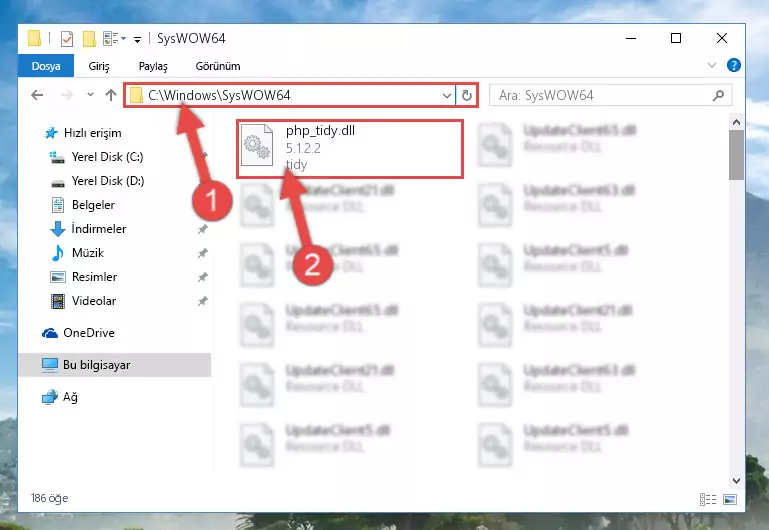769x530 pixels.
Task: Go up one folder level
Action: pyautogui.click(x=111, y=95)
